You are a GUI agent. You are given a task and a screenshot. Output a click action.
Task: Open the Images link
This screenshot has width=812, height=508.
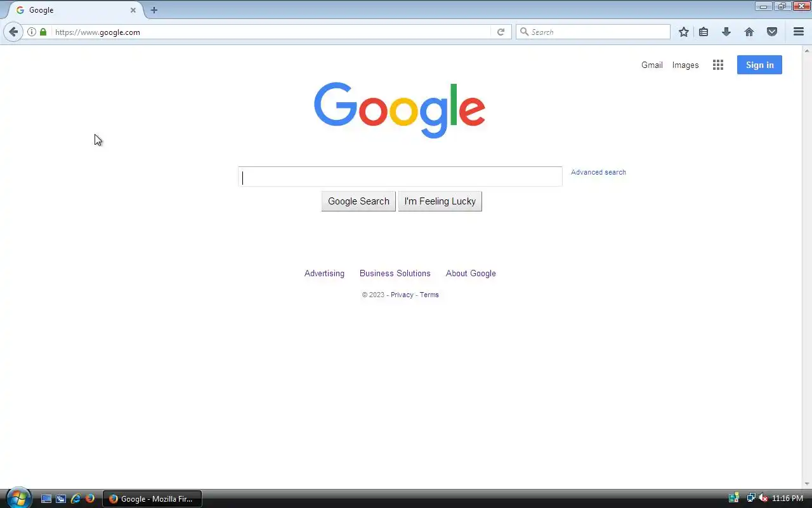685,65
